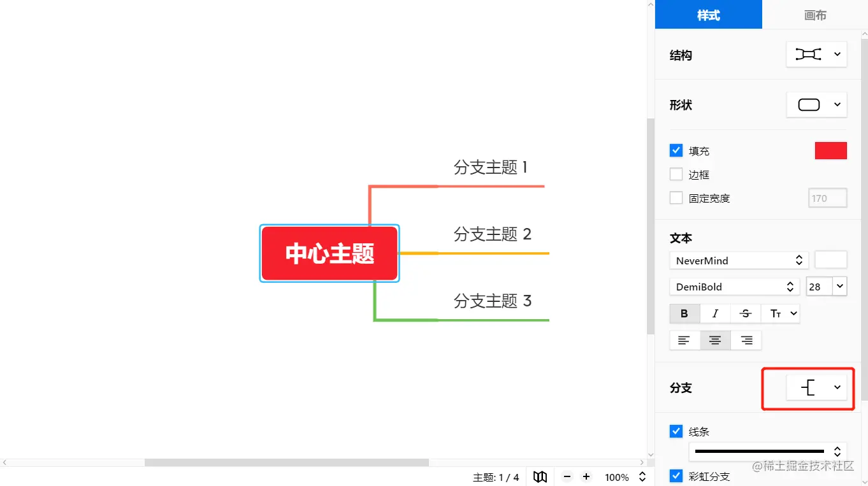Open the DemiBold font weight dropdown

[x=734, y=287]
